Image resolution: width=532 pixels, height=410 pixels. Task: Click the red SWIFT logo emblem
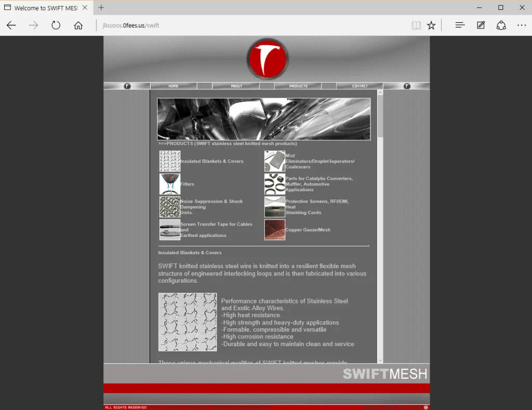[268, 59]
